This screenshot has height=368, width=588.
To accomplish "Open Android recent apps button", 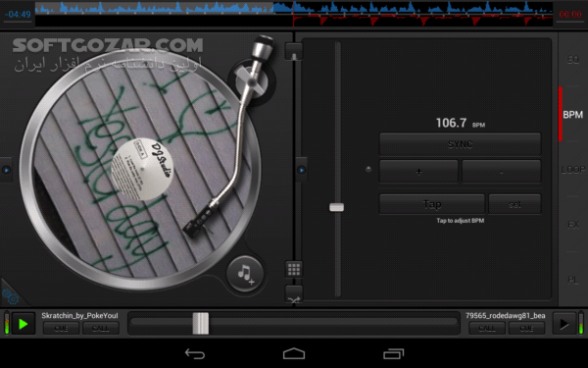I will point(393,353).
